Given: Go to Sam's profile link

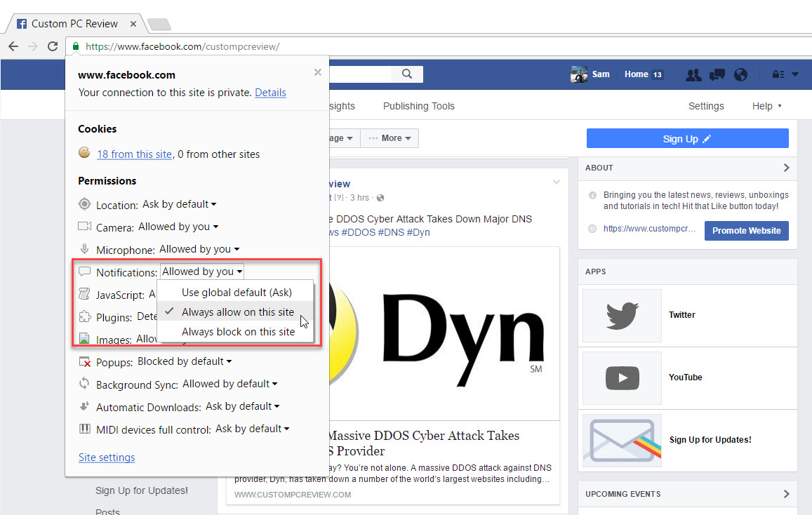Looking at the screenshot, I should (x=601, y=74).
